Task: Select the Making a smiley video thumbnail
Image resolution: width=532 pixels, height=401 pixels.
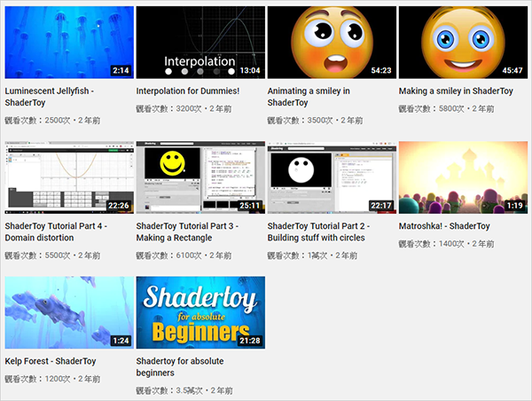Action: 463,42
